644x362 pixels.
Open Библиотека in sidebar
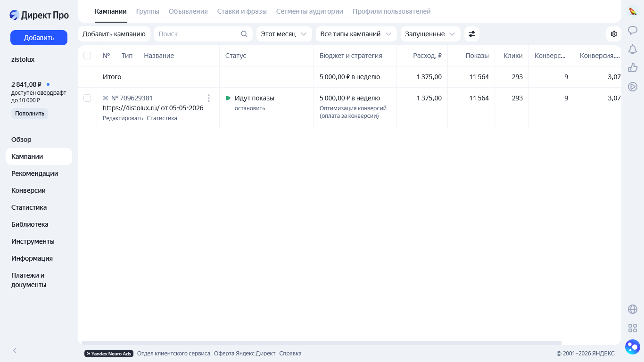tap(39, 224)
